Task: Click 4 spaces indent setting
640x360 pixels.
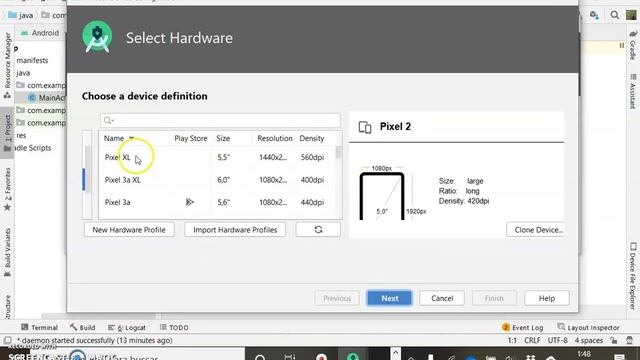Action: click(x=589, y=340)
